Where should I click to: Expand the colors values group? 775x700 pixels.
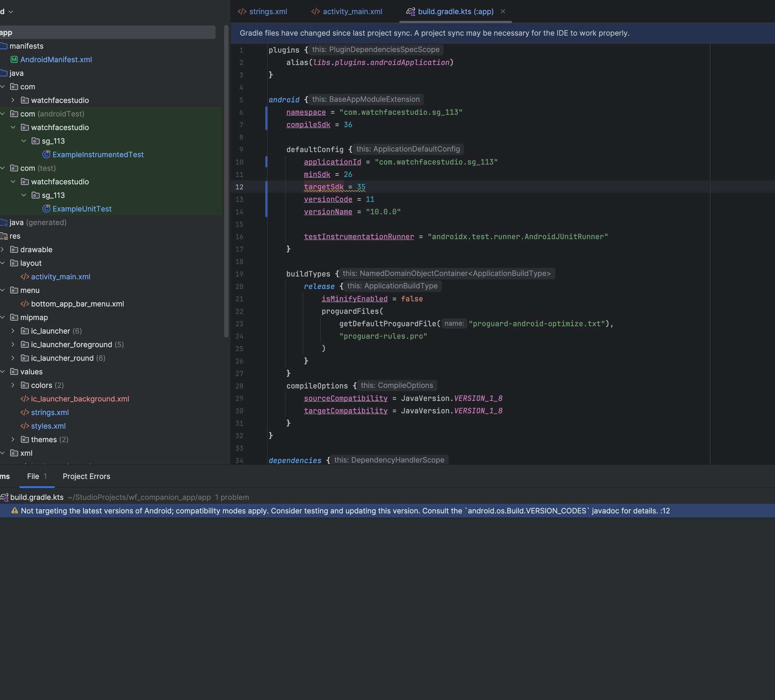(x=13, y=385)
